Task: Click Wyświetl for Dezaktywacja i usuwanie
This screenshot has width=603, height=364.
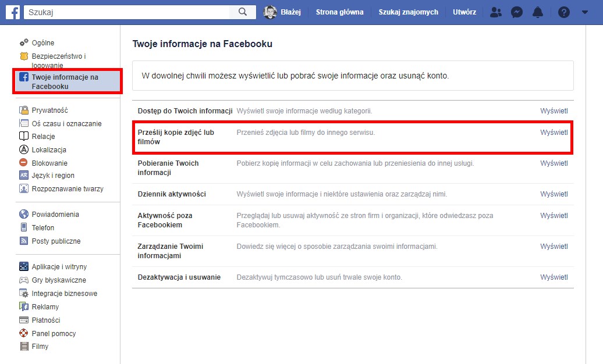Action: [554, 277]
